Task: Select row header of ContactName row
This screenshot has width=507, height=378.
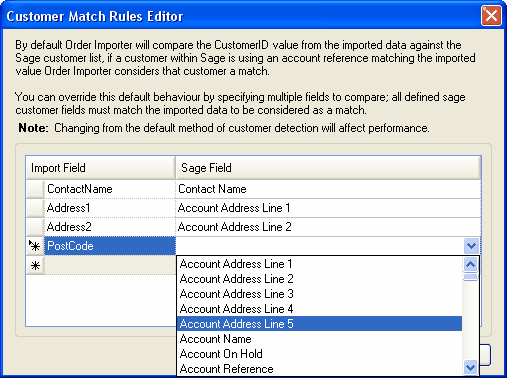Action: pos(35,189)
